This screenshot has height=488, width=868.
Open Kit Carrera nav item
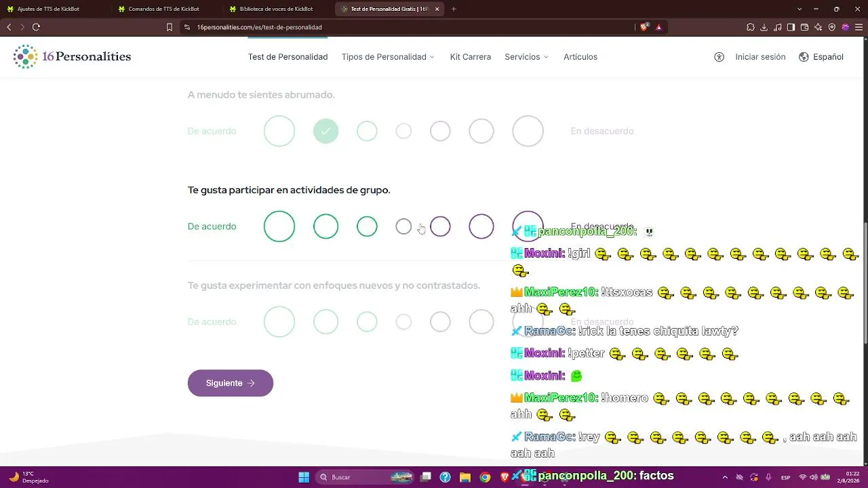[x=471, y=57]
